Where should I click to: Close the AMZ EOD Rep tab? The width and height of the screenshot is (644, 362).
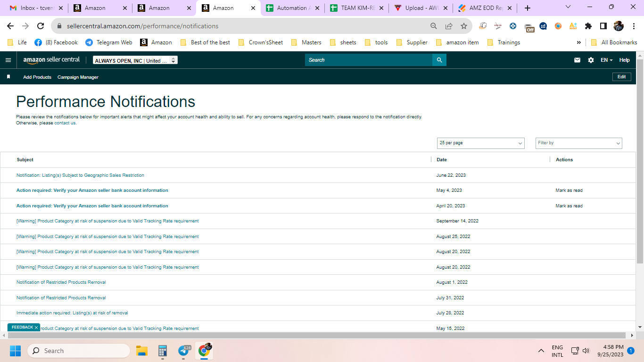pos(510,8)
